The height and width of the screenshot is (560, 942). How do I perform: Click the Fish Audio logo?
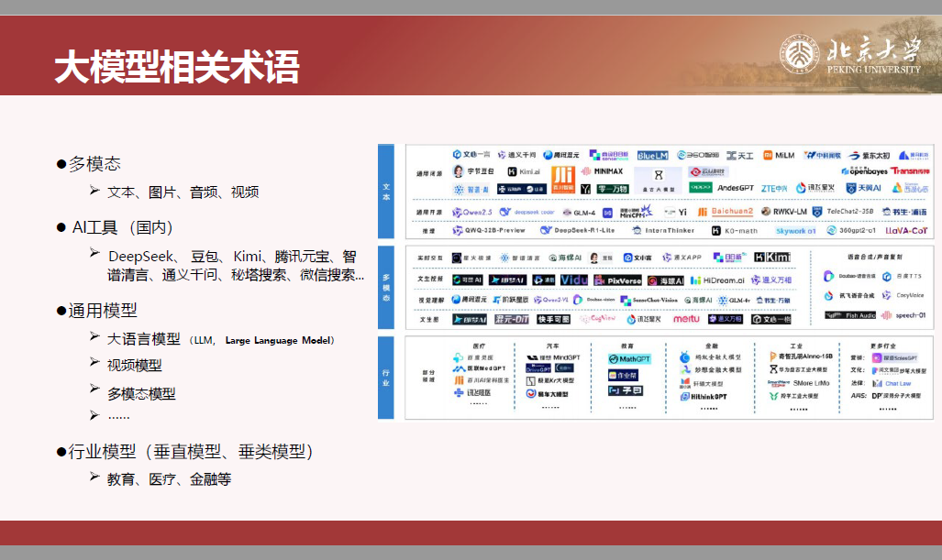point(850,315)
